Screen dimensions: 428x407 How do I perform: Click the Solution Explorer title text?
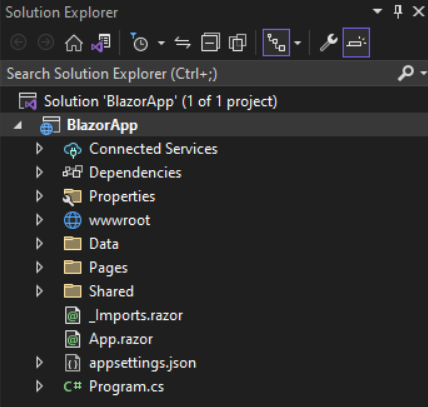(x=62, y=12)
